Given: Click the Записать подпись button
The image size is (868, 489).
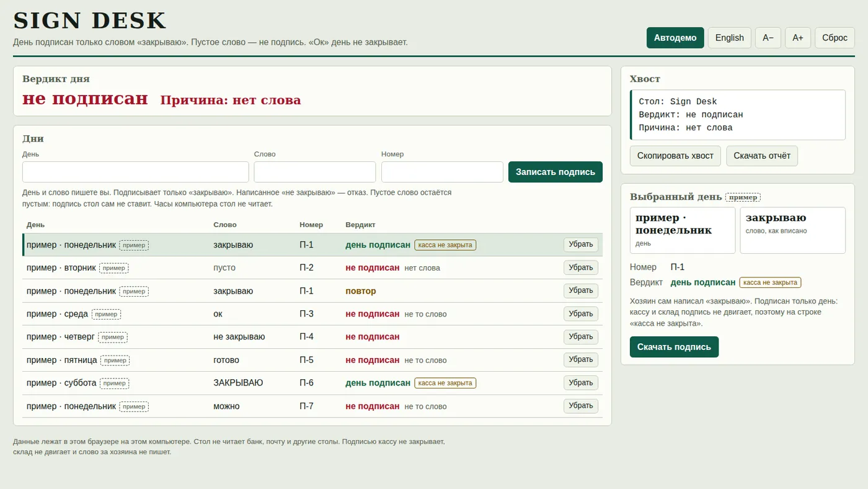Looking at the screenshot, I should point(556,172).
